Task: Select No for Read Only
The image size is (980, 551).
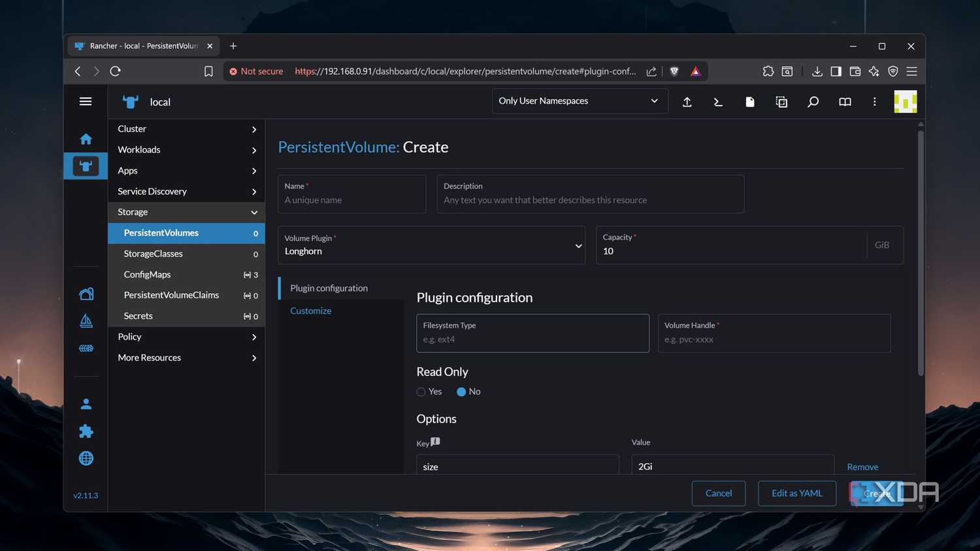Action: pos(461,392)
